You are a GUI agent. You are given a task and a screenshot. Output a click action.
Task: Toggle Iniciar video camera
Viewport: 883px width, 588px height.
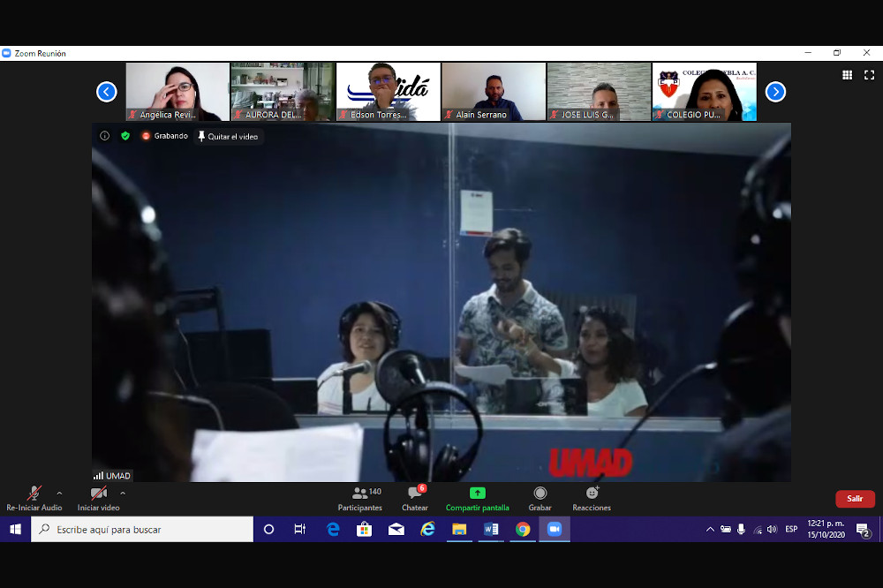[x=98, y=494]
